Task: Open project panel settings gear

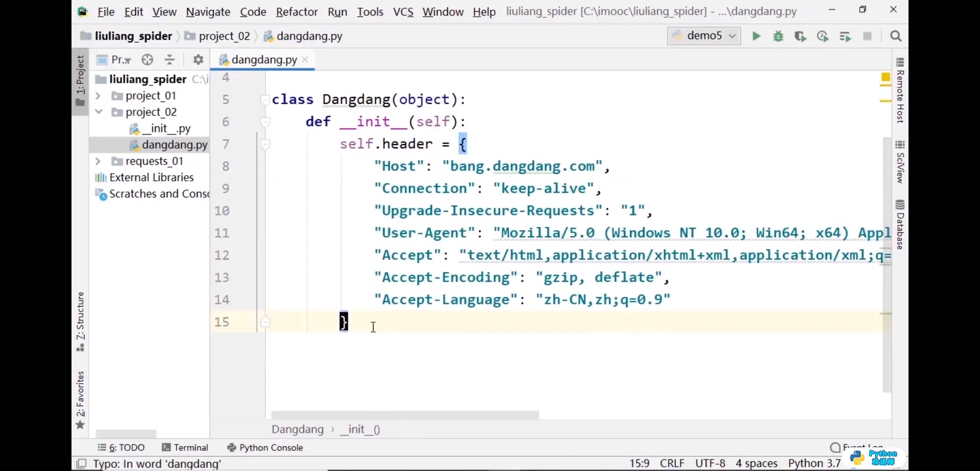Action: point(198,60)
